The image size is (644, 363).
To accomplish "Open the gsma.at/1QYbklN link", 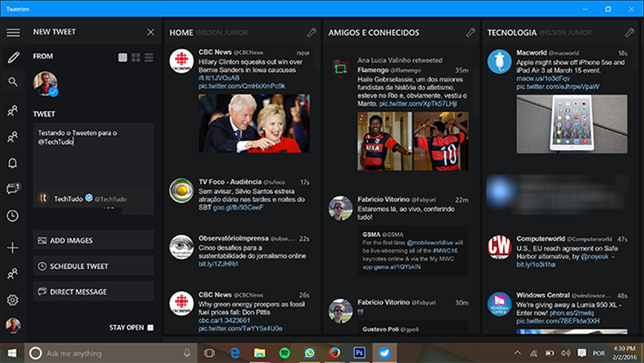I will 397,267.
